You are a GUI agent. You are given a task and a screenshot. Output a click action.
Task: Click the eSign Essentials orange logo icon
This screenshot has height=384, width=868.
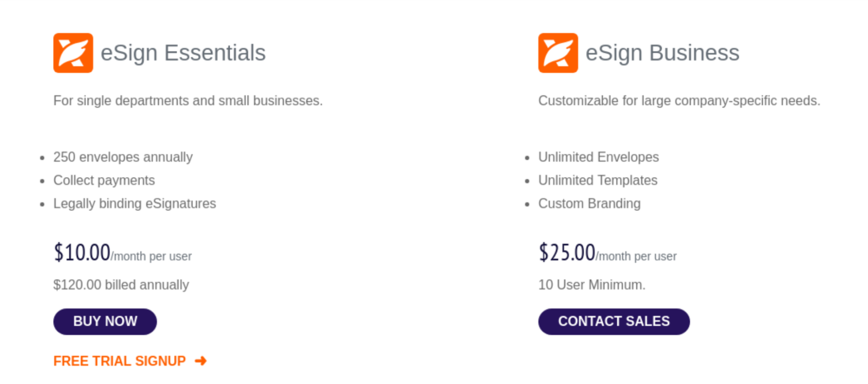pyautogui.click(x=73, y=53)
